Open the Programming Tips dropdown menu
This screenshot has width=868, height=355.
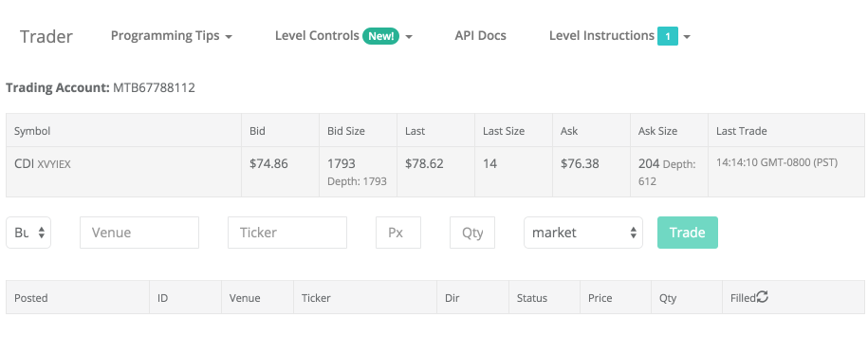(171, 36)
